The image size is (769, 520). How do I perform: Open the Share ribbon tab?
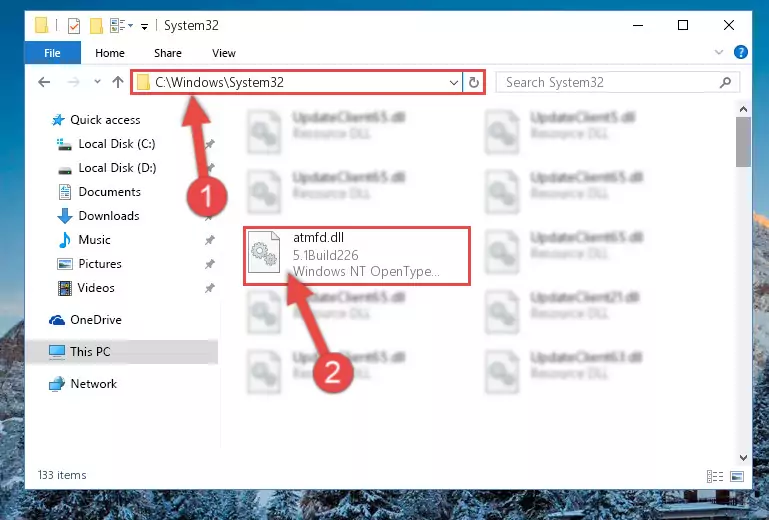point(168,52)
